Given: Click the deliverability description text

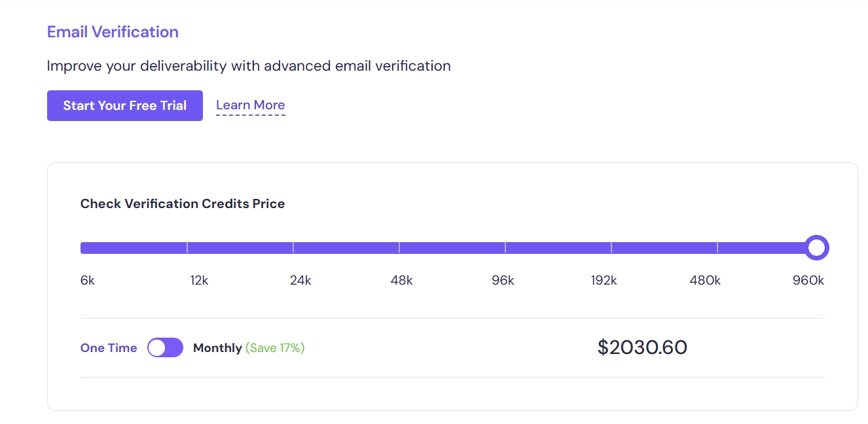Looking at the screenshot, I should [249, 66].
